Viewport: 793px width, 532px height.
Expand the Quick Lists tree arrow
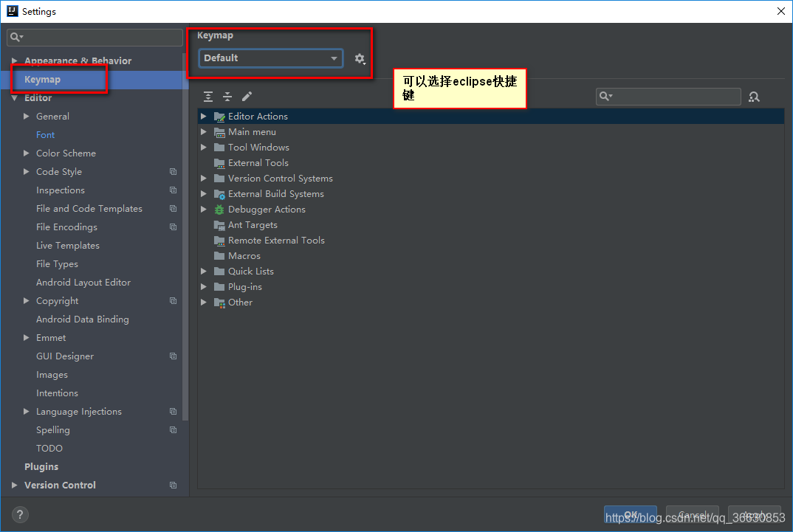point(203,272)
